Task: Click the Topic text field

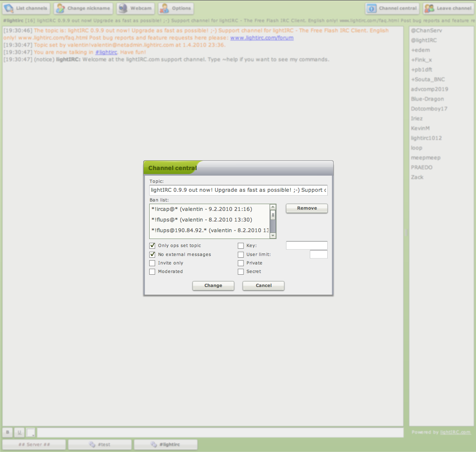Action: click(x=238, y=190)
